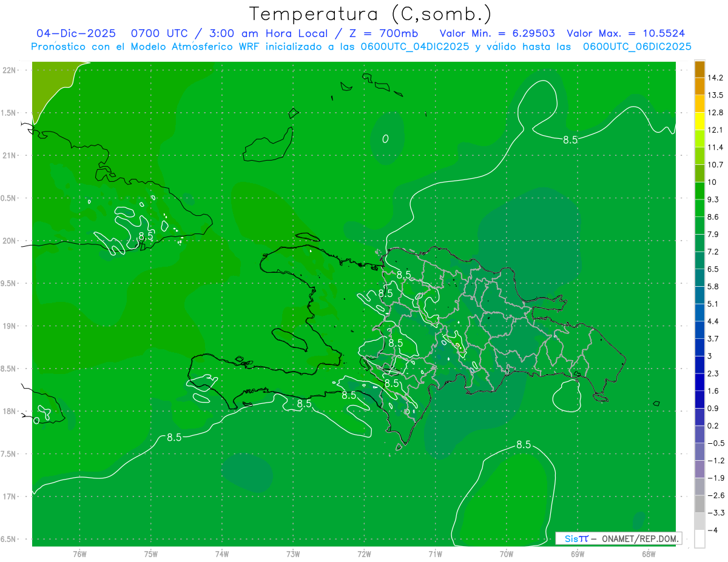The width and height of the screenshot is (728, 562).
Task: Click the 'Valor Min. = 6.29503' readout
Action: point(497,33)
